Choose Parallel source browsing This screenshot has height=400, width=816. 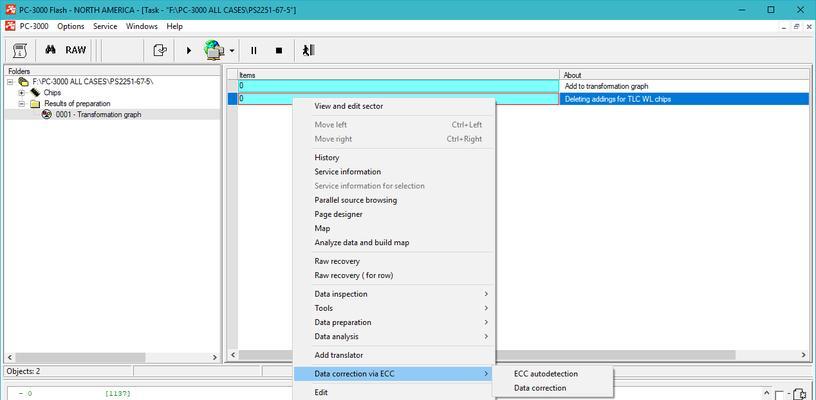point(394,200)
